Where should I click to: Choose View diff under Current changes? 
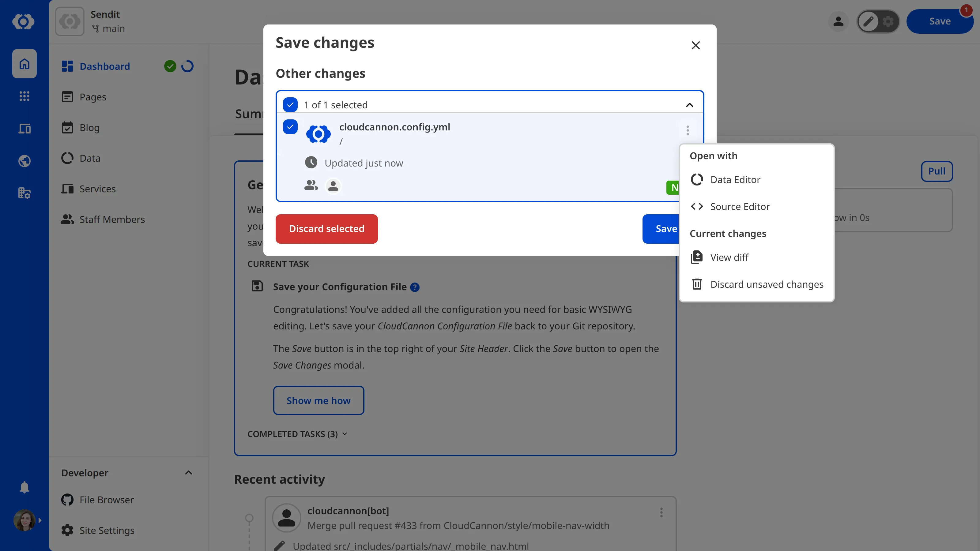point(729,257)
